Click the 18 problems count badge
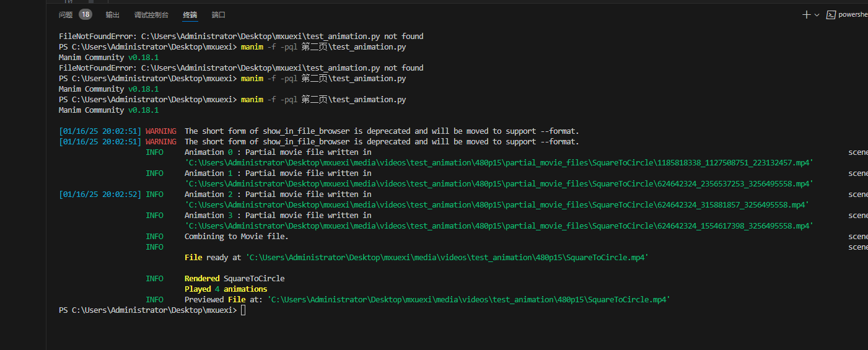The width and height of the screenshot is (868, 350). point(85,14)
